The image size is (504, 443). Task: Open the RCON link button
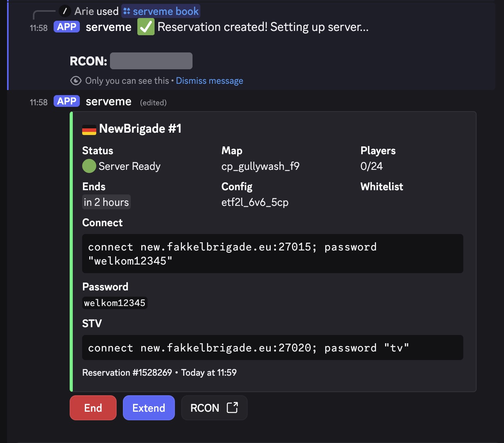coord(214,408)
